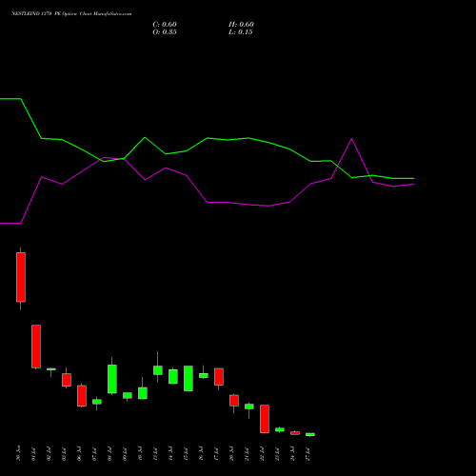Image resolution: width=476 pixels, height=476 pixels.
Task: Click the NESTLEIND PE Option Chart title
Action: click(x=71, y=14)
